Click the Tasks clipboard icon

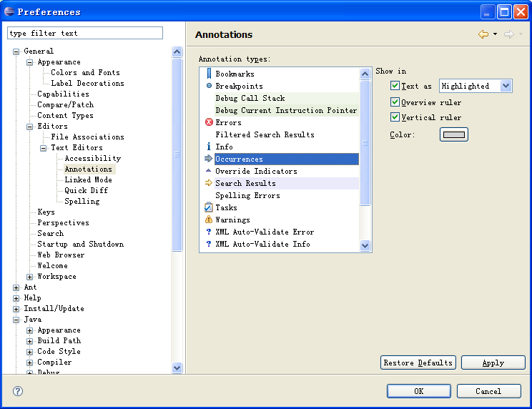[x=209, y=207]
